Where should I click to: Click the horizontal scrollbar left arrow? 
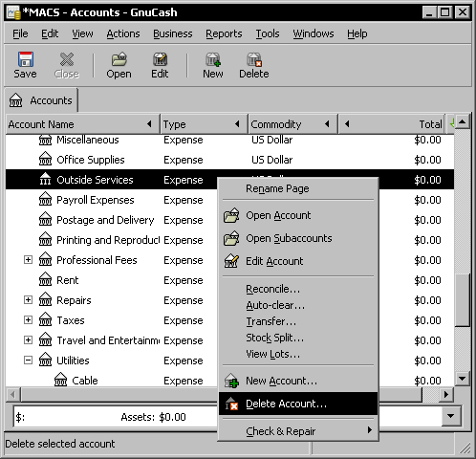[13, 395]
